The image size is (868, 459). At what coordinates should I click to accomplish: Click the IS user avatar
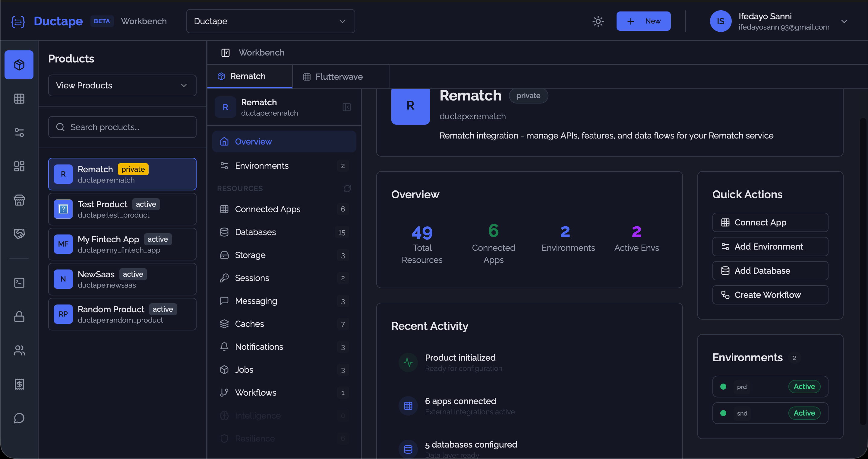pyautogui.click(x=720, y=21)
